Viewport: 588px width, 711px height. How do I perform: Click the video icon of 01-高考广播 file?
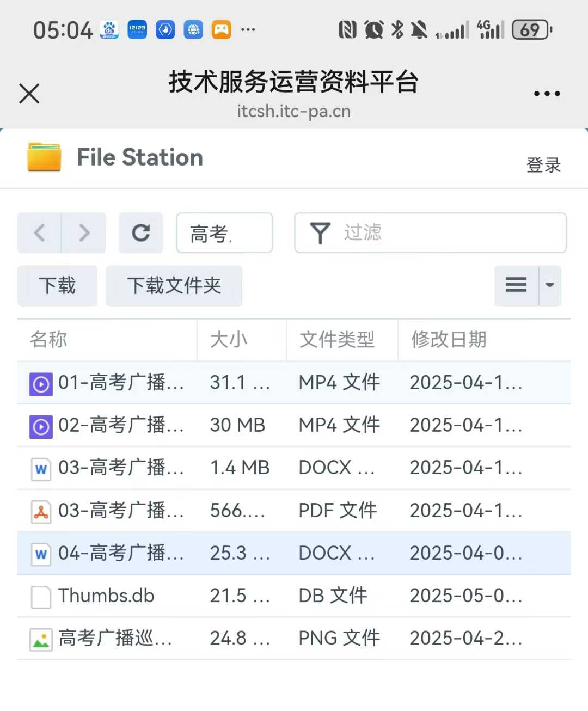41,384
